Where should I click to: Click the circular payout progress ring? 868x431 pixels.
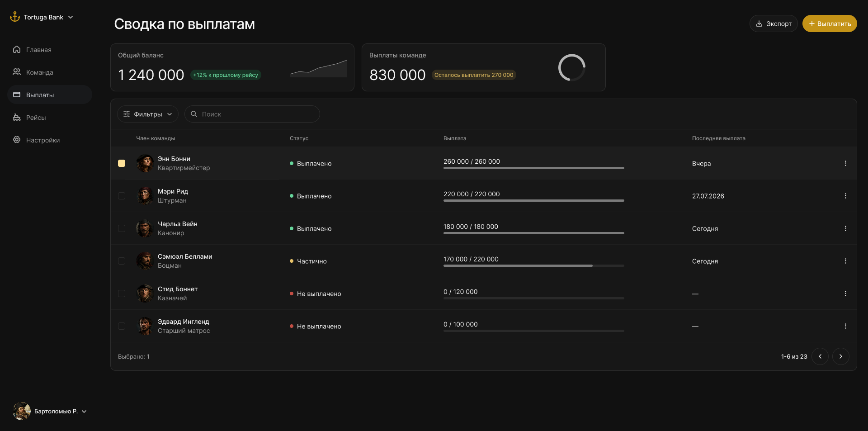[572, 68]
